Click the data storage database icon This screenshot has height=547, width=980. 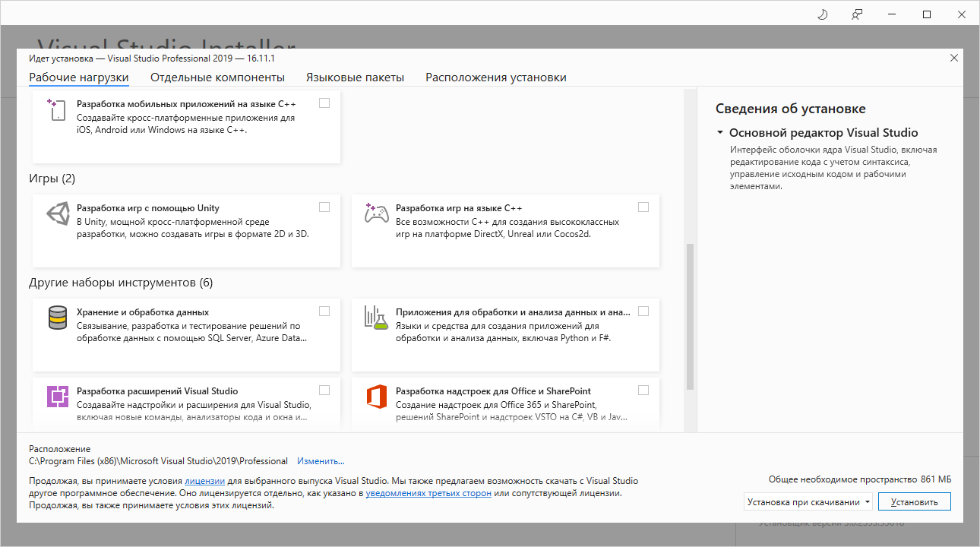pyautogui.click(x=58, y=318)
